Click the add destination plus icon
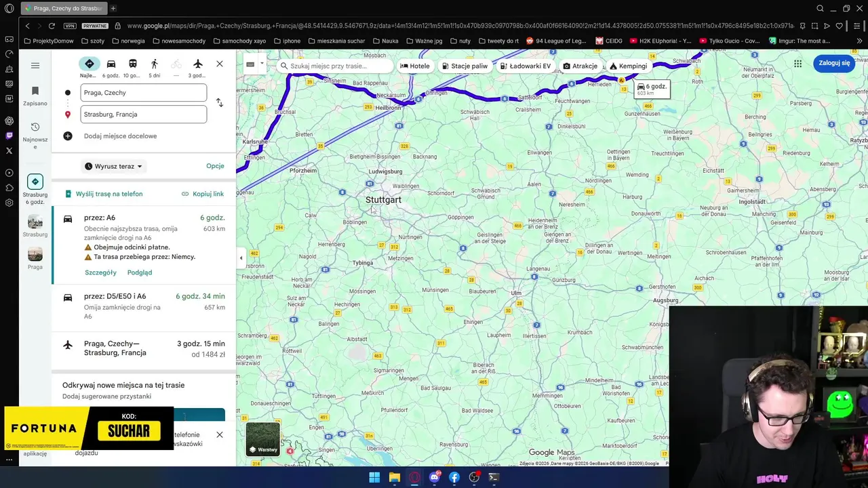Viewport: 868px width, 488px height. pyautogui.click(x=68, y=136)
